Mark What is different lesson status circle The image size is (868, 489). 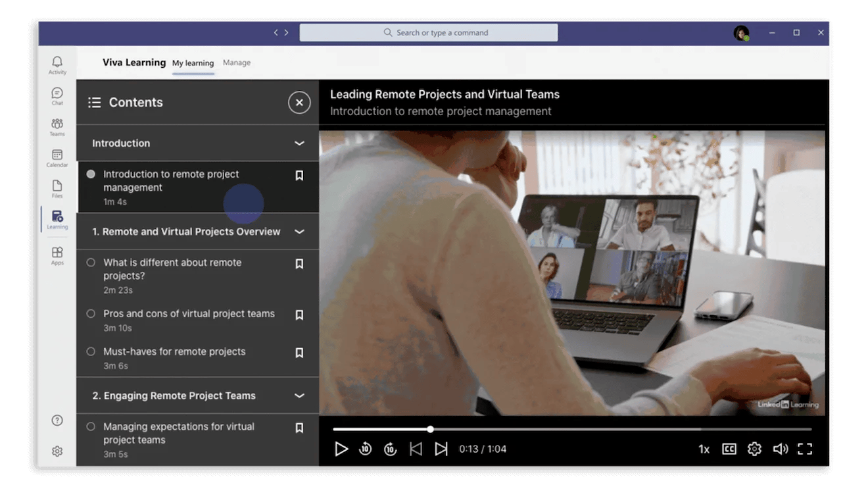[91, 263]
